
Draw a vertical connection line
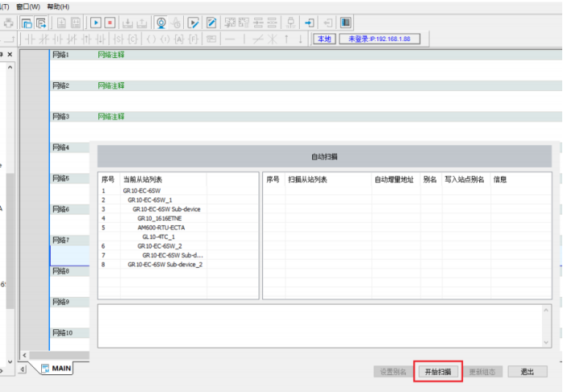tap(244, 39)
